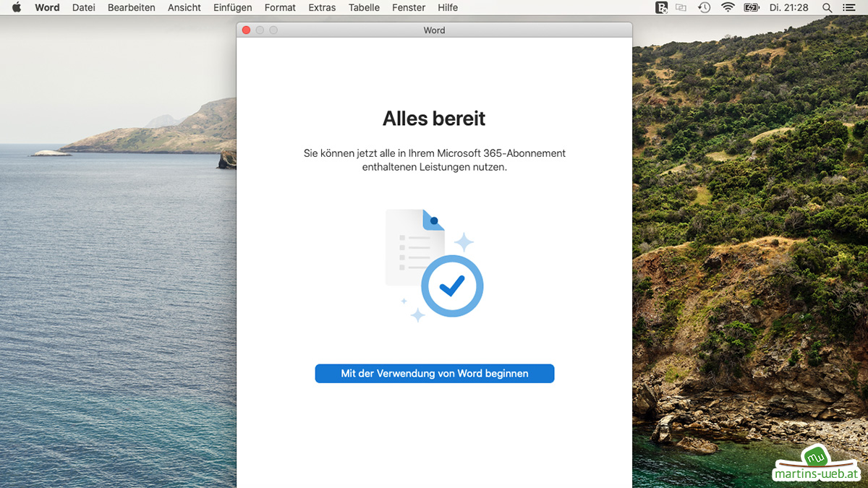
Task: Open the Bearbeiten menu
Action: pyautogui.click(x=132, y=7)
